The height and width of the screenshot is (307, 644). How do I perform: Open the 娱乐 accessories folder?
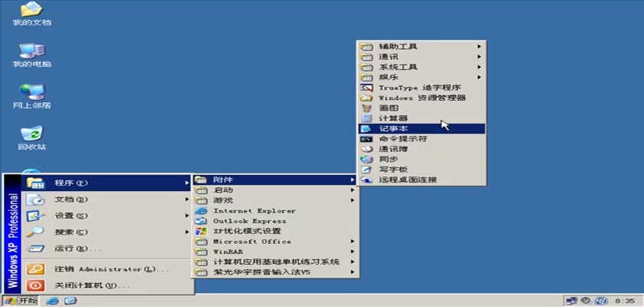click(422, 78)
